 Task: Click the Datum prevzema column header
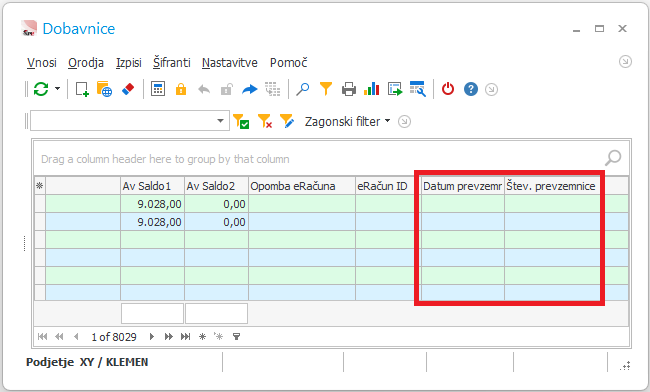coord(463,186)
